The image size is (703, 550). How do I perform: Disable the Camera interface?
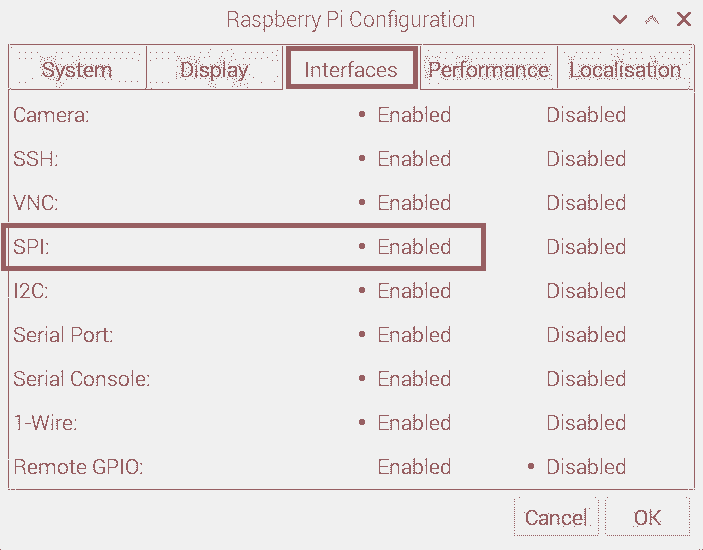[x=585, y=115]
